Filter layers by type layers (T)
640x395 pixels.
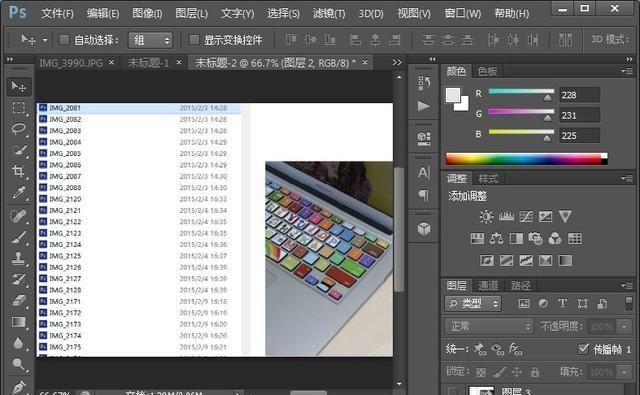pyautogui.click(x=562, y=303)
